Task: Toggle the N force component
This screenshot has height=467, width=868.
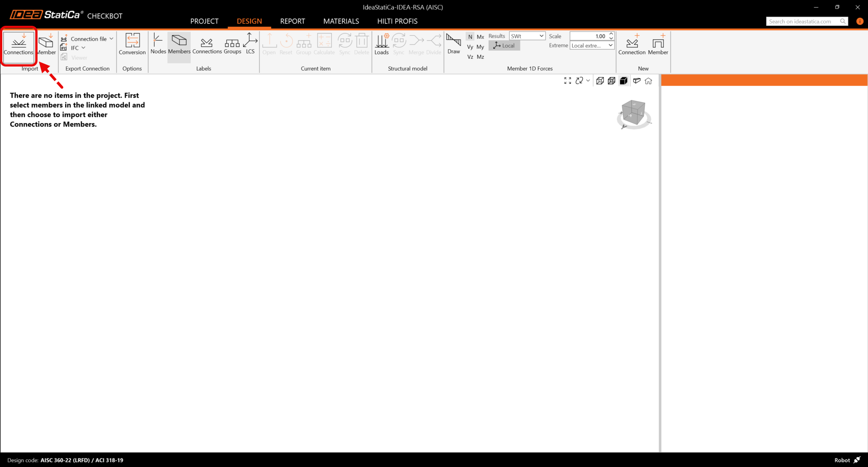Action: 470,37
